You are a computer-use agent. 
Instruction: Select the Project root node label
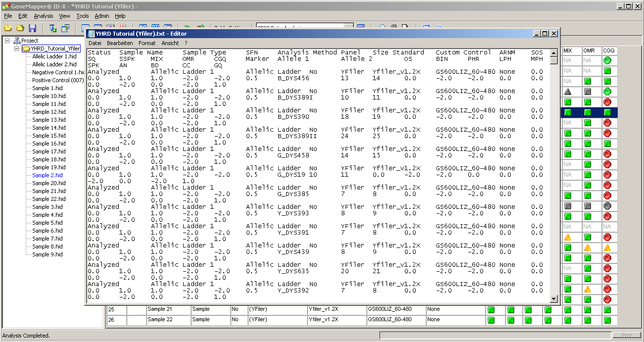point(30,41)
